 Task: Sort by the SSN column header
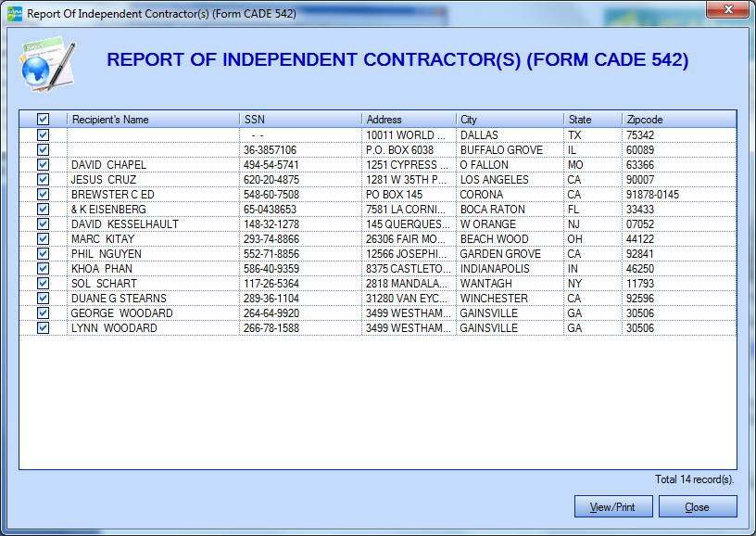point(299,120)
